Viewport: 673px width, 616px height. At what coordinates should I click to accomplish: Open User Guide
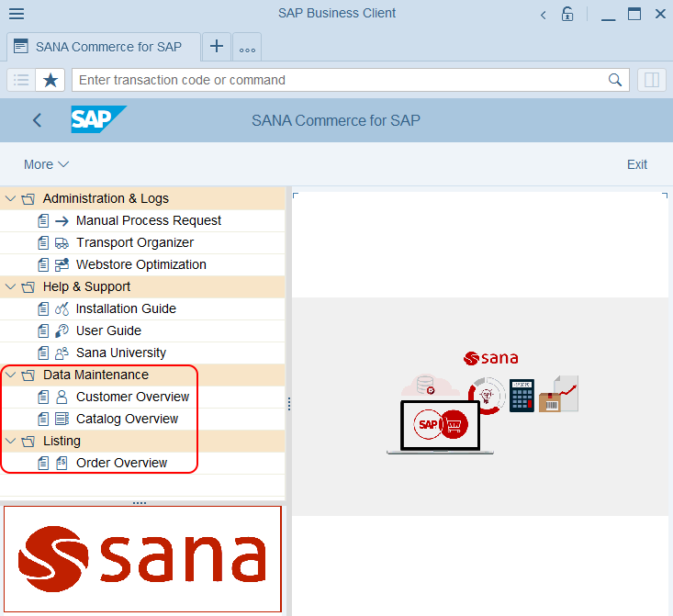(x=108, y=331)
